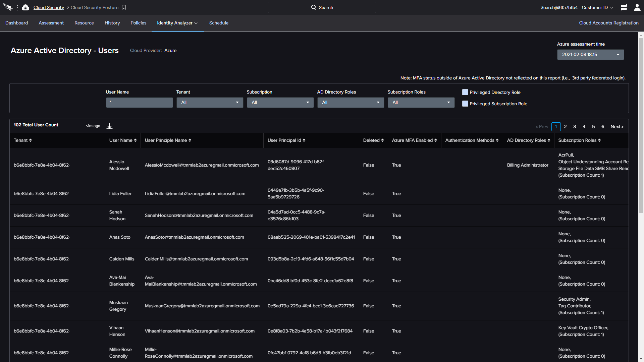
Task: Switch to the Resource tab
Action: 84,23
